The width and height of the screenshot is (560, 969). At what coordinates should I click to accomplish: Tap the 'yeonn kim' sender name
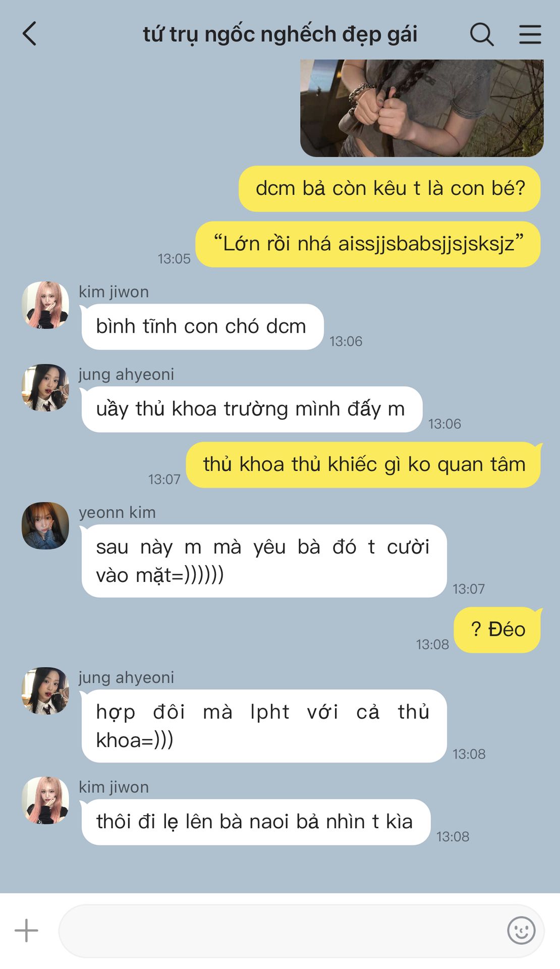coord(117,512)
